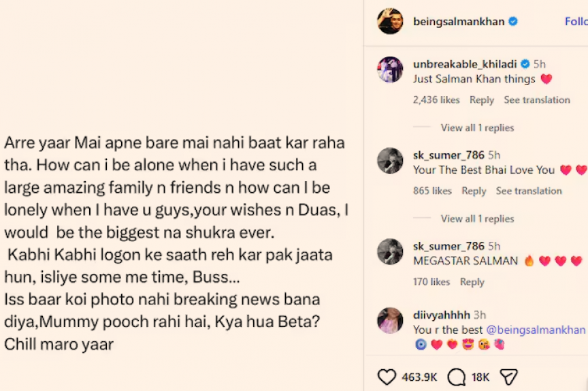See translation of unbreakable_khiladi comment
Viewport: 588px width, 391px height.
(x=537, y=100)
